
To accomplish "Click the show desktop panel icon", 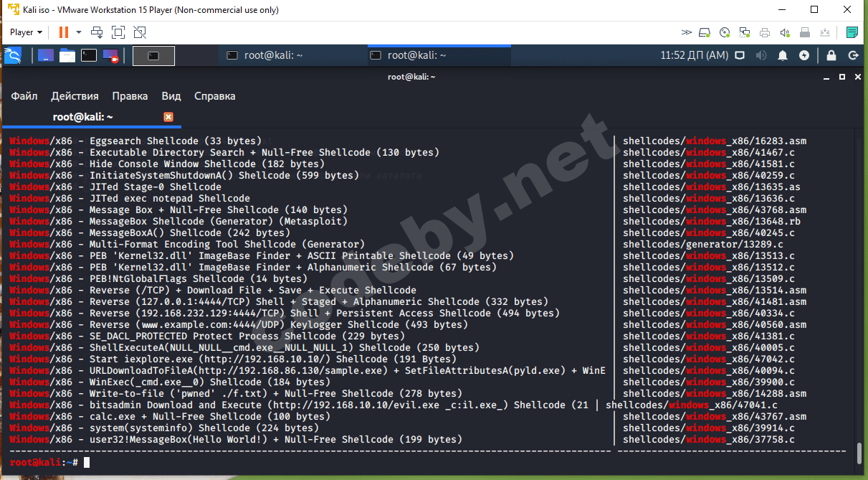I will pyautogui.click(x=46, y=55).
